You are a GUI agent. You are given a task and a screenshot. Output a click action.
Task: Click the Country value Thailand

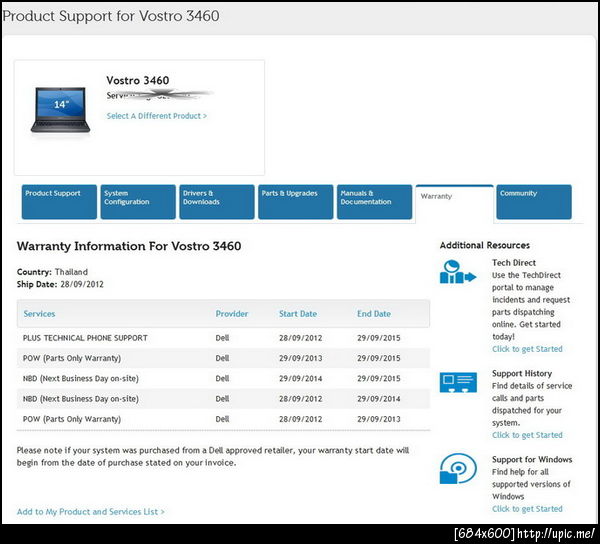pos(71,272)
